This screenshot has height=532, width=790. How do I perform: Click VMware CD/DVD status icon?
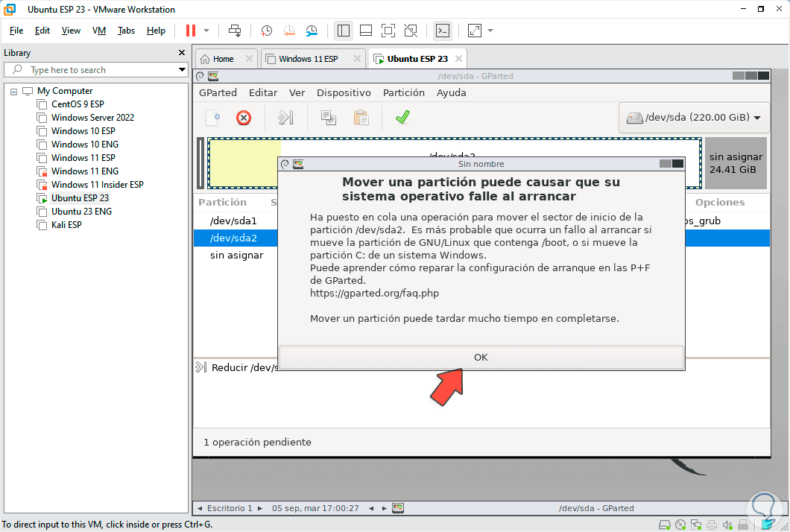click(x=680, y=525)
